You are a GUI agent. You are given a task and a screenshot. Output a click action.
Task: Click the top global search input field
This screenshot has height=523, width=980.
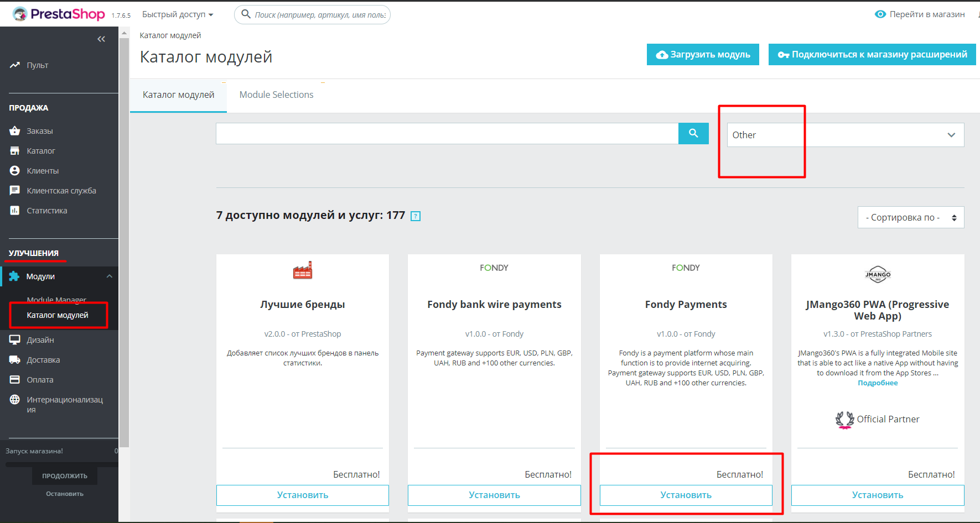(x=320, y=15)
